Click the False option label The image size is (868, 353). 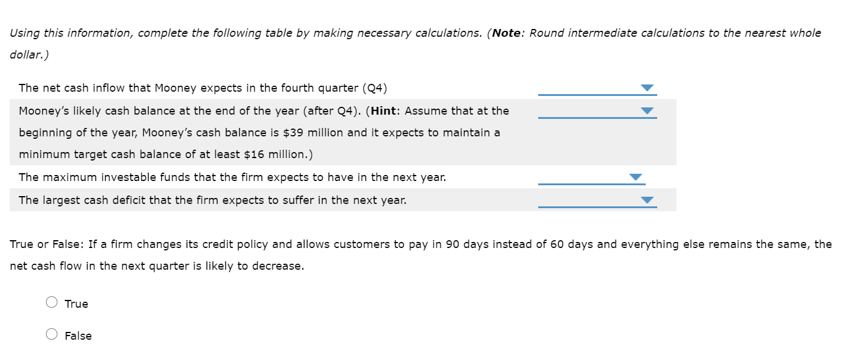tap(78, 336)
